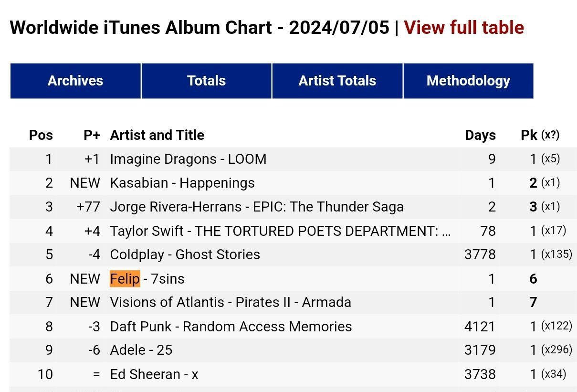577x392 pixels.
Task: Click the Imagine Dragons - LOOM entry
Action: pos(188,159)
